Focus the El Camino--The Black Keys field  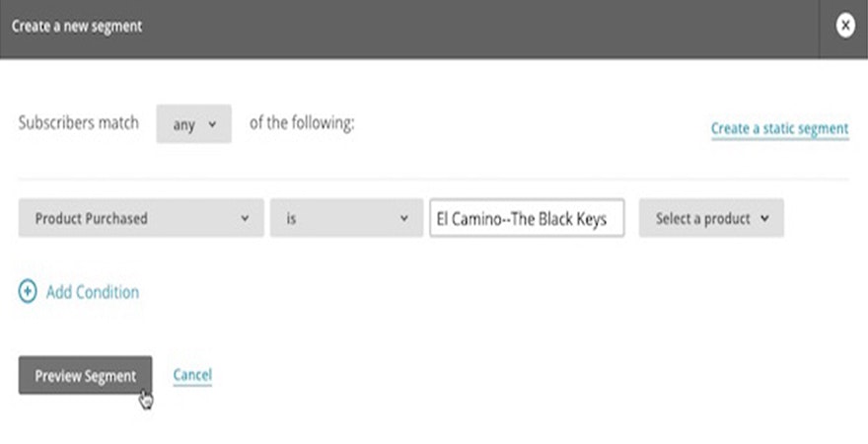527,218
